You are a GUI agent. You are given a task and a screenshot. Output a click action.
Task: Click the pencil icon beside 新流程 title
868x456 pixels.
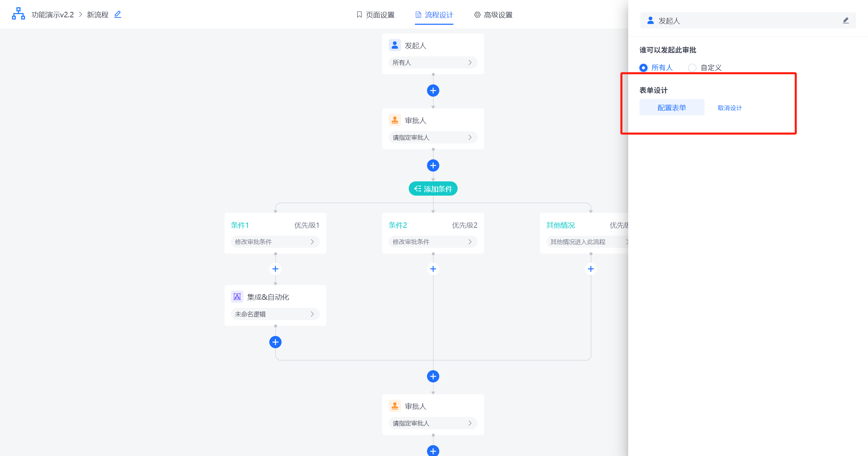coord(117,15)
